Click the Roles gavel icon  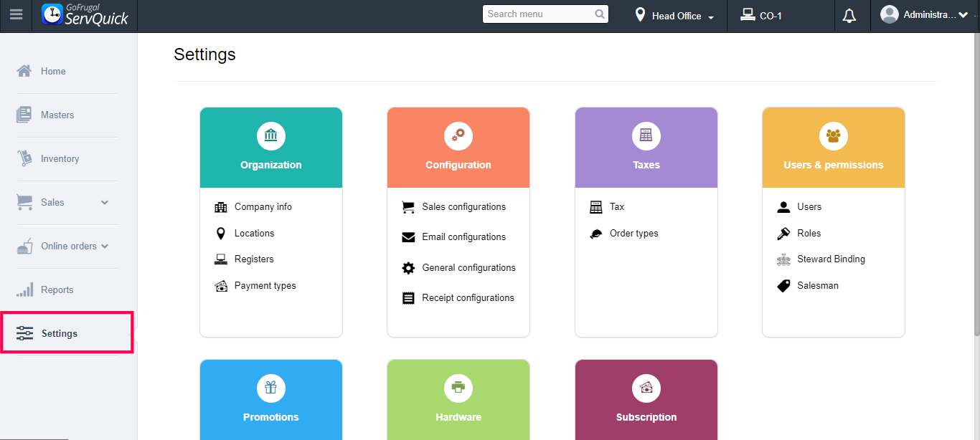click(x=783, y=234)
